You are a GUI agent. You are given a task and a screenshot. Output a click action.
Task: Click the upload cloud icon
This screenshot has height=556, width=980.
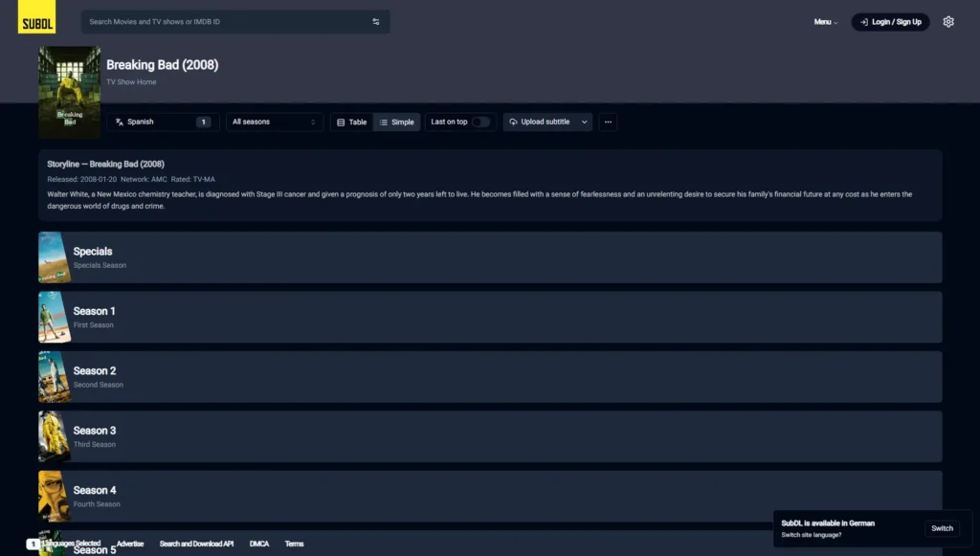[x=513, y=122]
